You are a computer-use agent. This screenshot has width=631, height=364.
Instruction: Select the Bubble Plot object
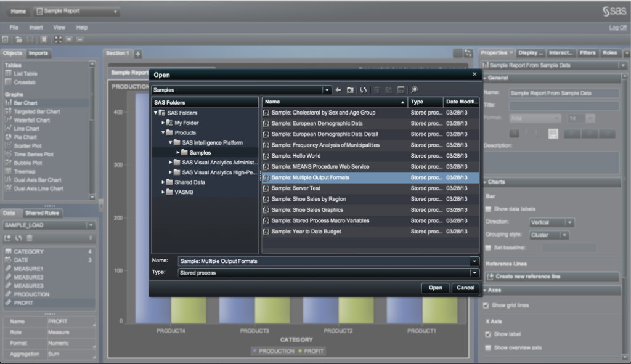coord(28,163)
